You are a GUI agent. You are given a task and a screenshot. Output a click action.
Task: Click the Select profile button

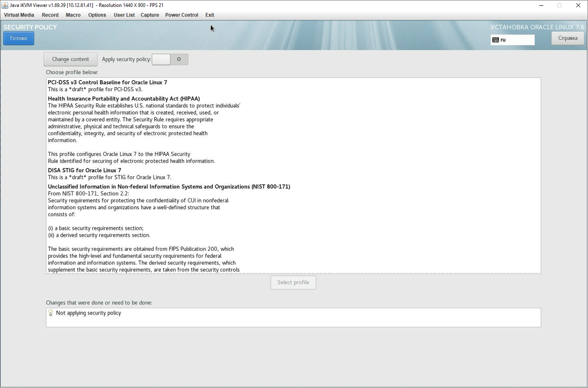coord(293,282)
